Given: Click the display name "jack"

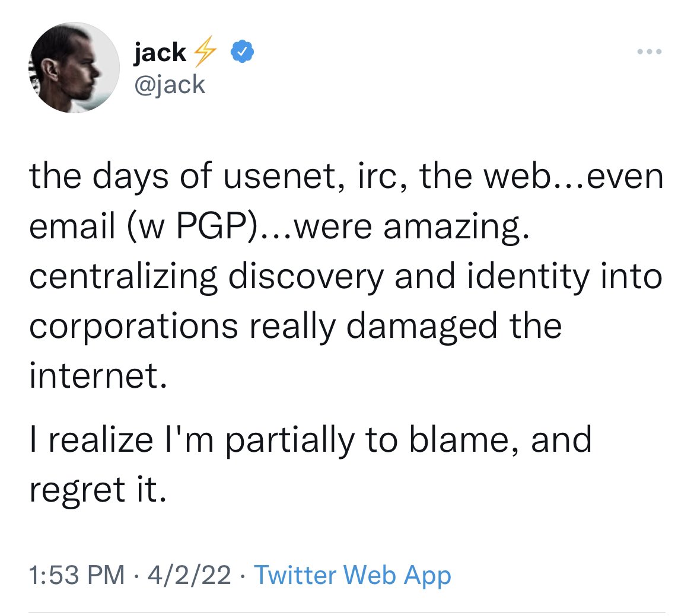Looking at the screenshot, I should click(x=160, y=52).
